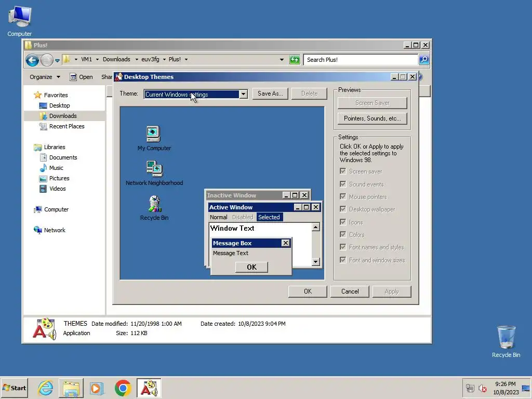Click Open in the Explorer toolbar
This screenshot has width=532, height=399.
[x=82, y=77]
